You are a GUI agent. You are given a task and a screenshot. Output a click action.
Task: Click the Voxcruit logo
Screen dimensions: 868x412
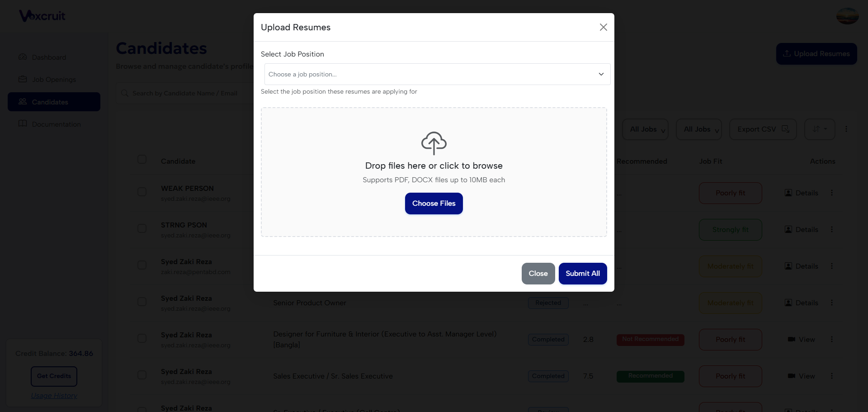click(42, 16)
